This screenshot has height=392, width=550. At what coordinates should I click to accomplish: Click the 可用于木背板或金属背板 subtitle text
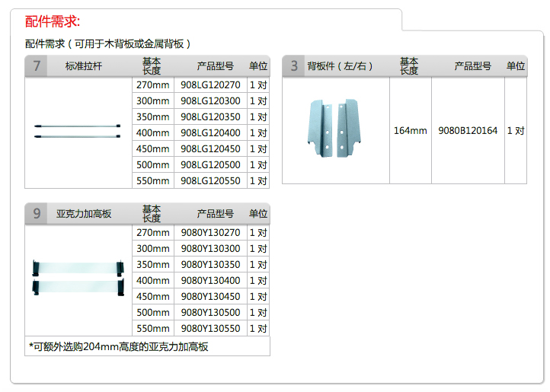[107, 44]
